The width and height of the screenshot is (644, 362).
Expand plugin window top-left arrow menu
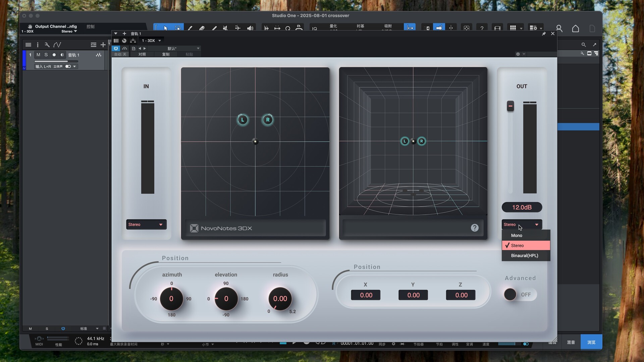(x=116, y=34)
